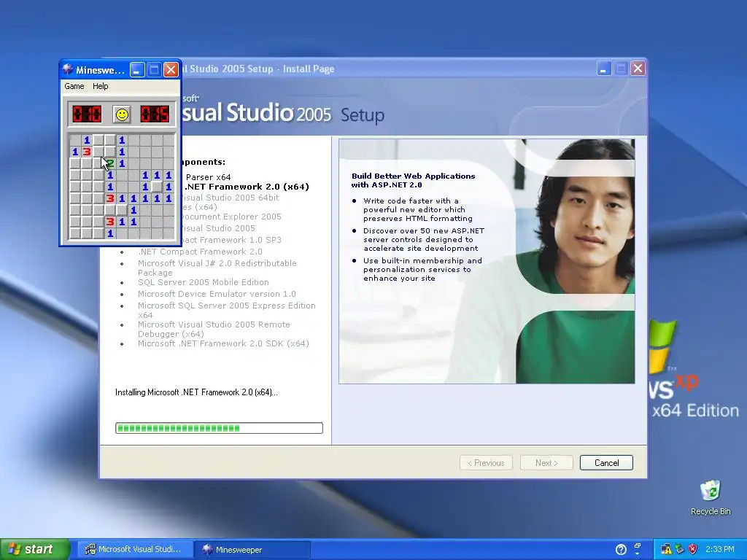Minimize the Minesweeper window

(x=137, y=70)
